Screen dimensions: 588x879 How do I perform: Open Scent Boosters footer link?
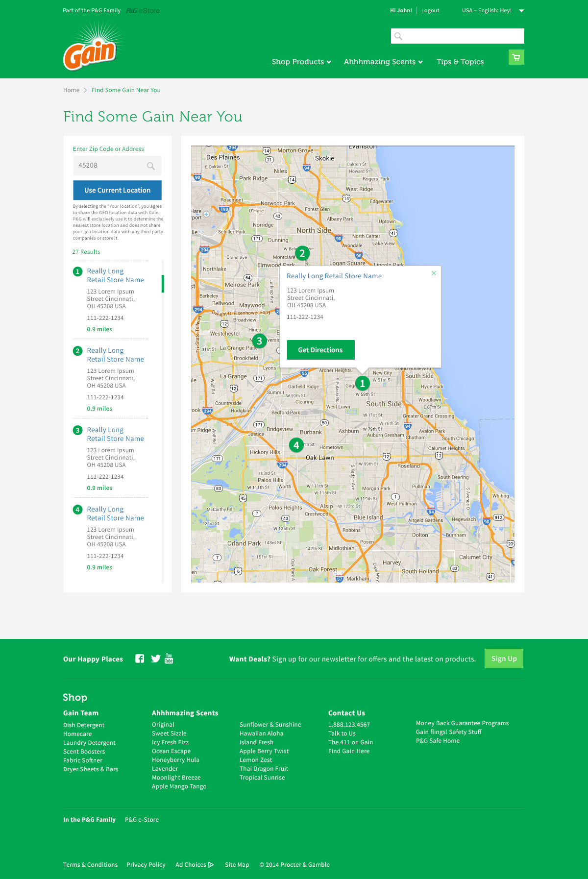[x=84, y=752]
